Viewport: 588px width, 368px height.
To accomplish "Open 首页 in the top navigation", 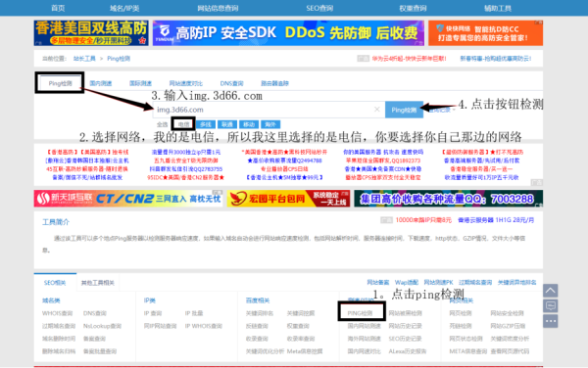I will pos(58,8).
